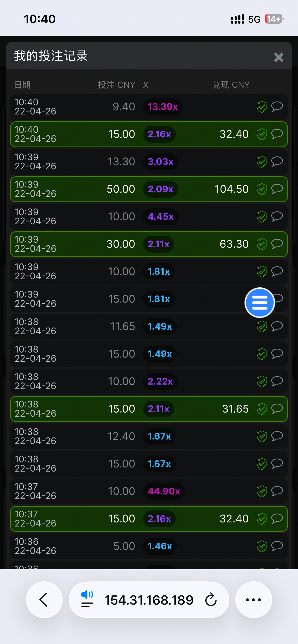Click the shield icon on the 104.50 cashout row
Viewport: 298px width, 644px height.
[x=262, y=189]
